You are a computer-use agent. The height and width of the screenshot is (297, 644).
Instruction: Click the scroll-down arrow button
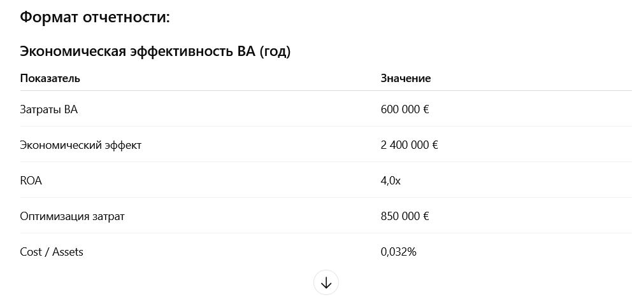point(326,283)
